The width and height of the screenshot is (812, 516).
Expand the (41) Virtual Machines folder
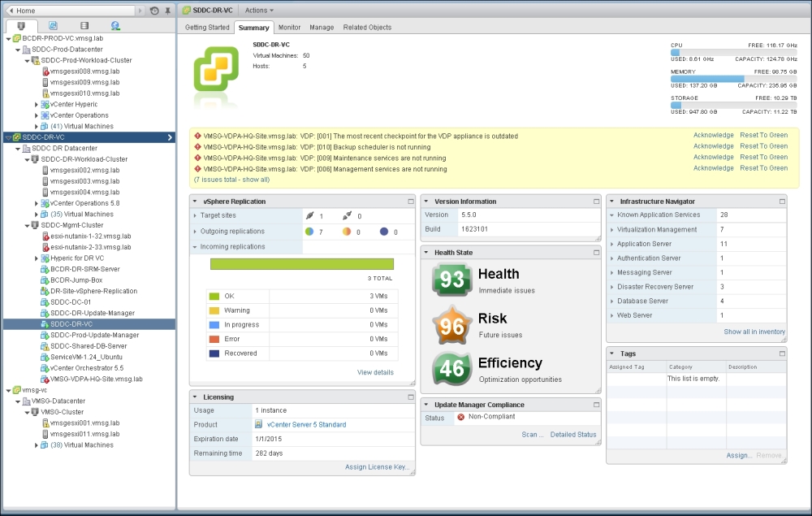click(37, 127)
